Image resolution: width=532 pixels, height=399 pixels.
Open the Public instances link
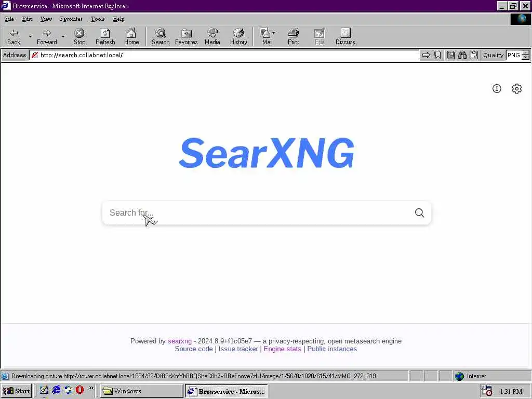coord(332,349)
